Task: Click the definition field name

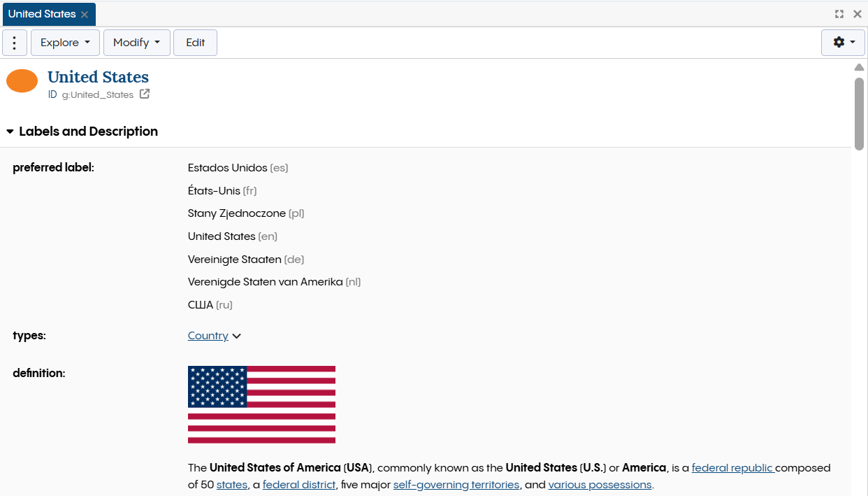Action: (x=39, y=374)
